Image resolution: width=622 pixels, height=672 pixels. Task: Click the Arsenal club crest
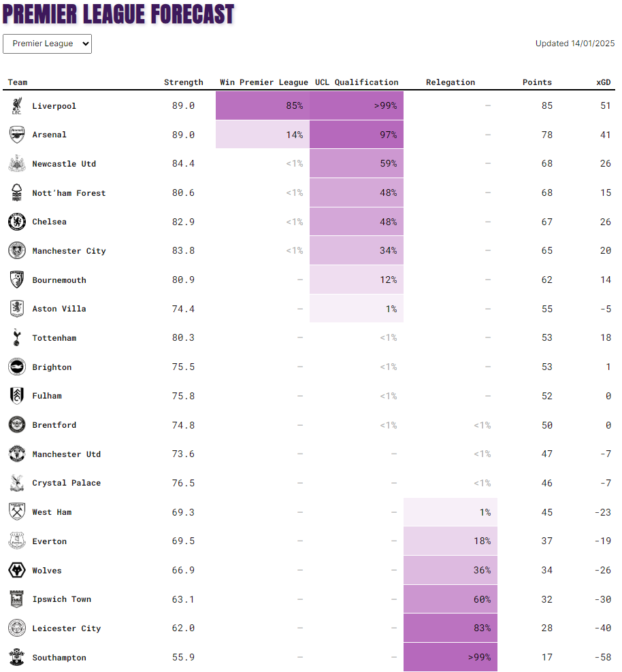click(17, 135)
